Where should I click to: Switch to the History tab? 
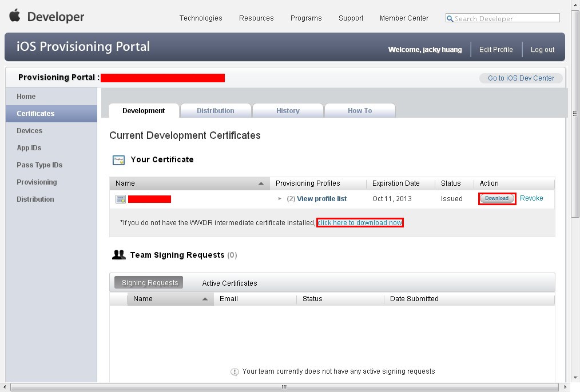tap(288, 110)
